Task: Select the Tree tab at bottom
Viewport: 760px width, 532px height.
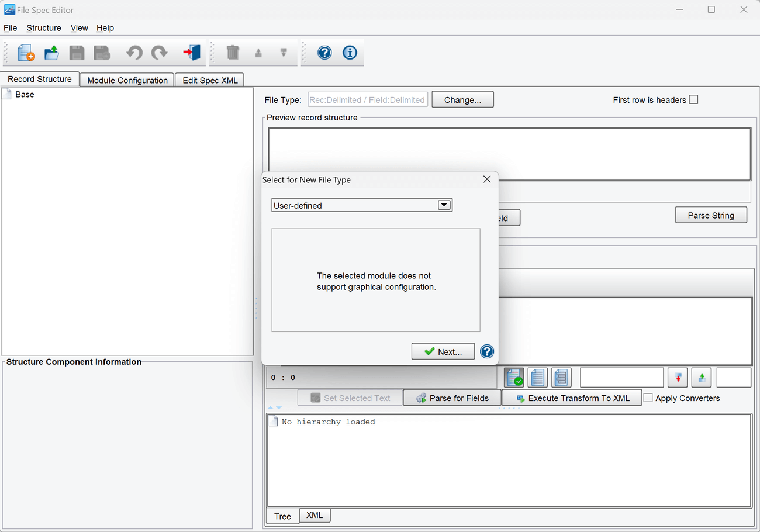Action: (x=282, y=516)
